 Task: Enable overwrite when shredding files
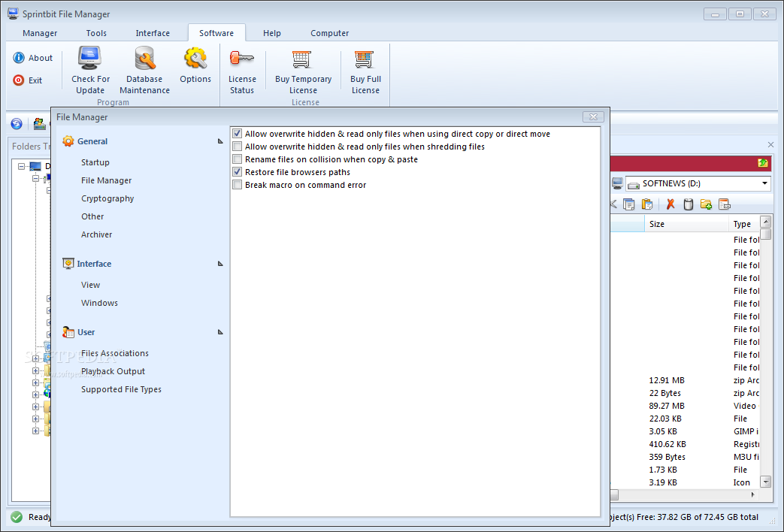(x=237, y=147)
